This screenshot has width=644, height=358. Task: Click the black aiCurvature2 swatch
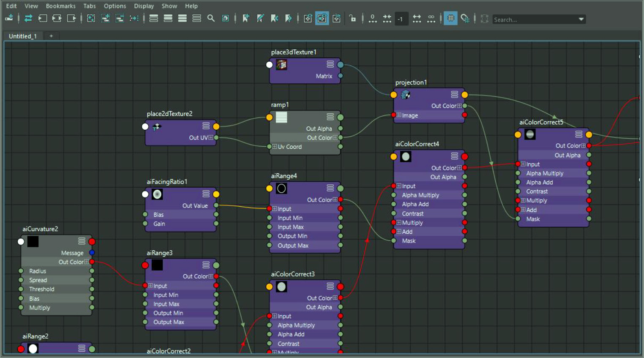click(x=33, y=241)
